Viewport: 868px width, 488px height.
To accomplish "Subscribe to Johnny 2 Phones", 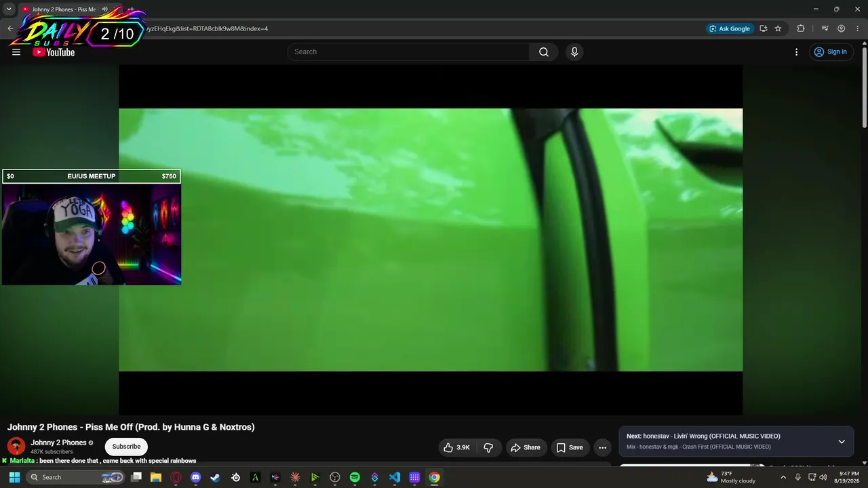I will click(x=126, y=447).
